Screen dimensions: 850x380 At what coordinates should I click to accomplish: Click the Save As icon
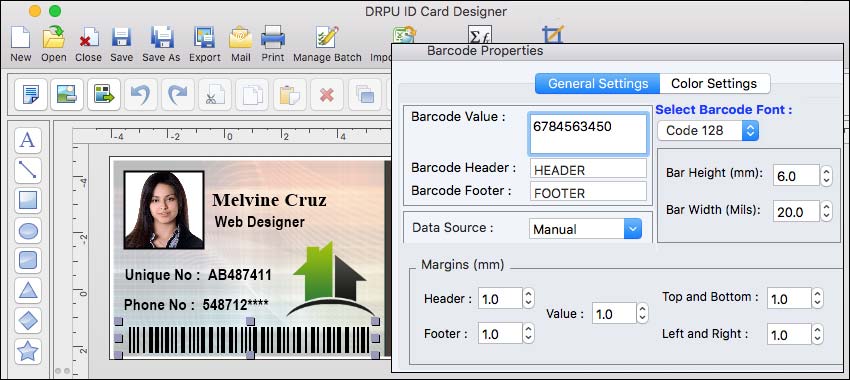[x=161, y=37]
